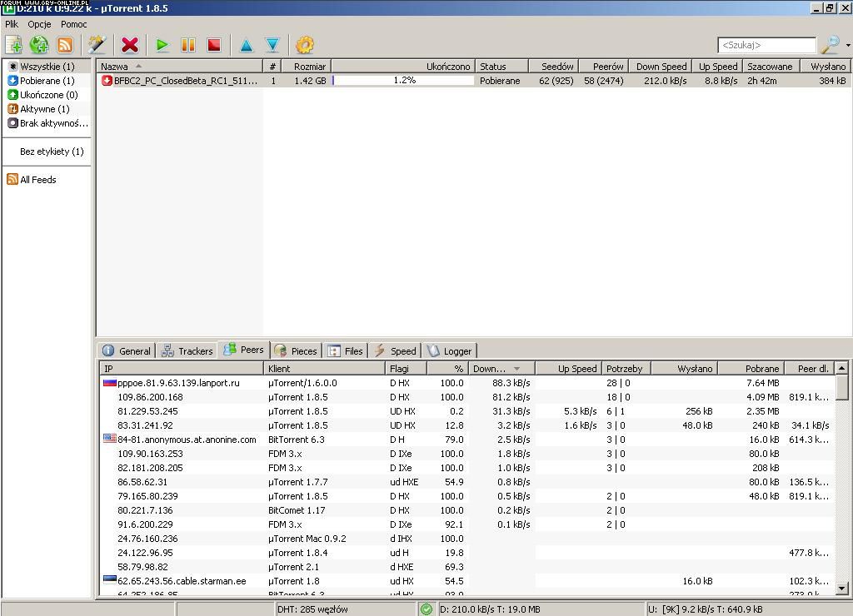This screenshot has height=616, width=853.
Task: Switch to the Files tab
Action: [x=346, y=350]
